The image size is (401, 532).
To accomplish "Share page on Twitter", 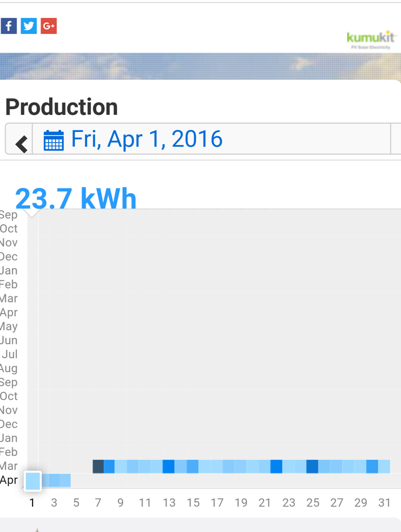I will pyautogui.click(x=29, y=26).
